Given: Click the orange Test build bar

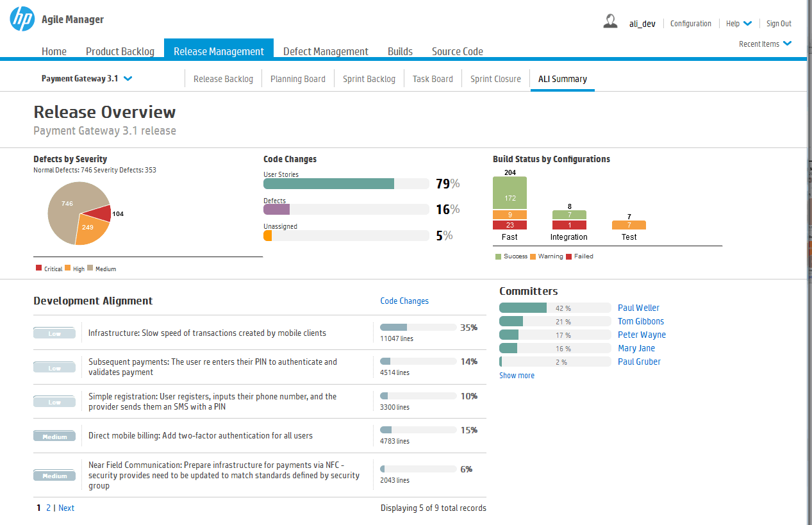Looking at the screenshot, I should pos(629,225).
